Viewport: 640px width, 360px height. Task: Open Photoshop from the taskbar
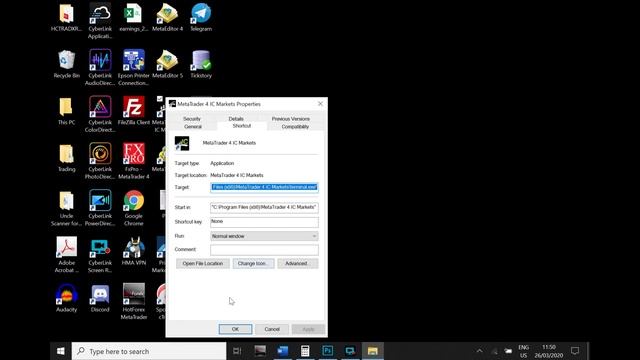click(x=327, y=351)
